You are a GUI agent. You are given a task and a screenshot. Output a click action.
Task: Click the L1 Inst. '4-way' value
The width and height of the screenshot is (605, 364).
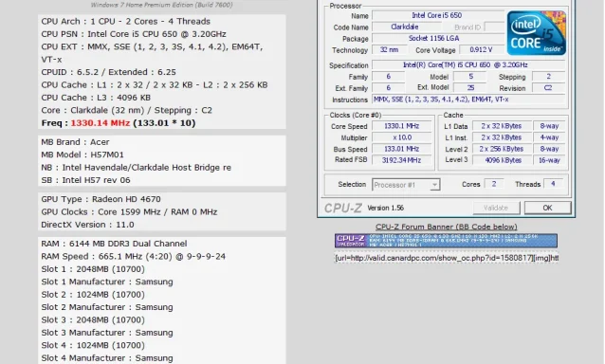tap(549, 137)
